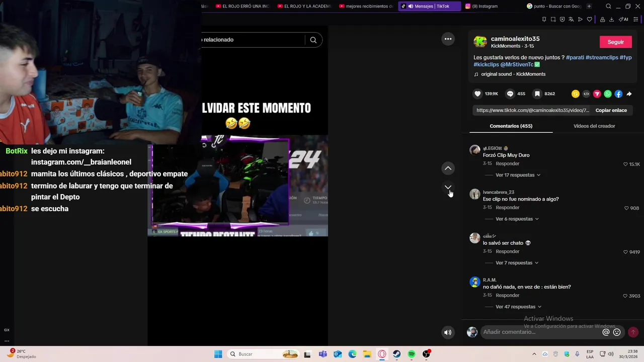
Task: Click the 'Añadir comentario...' input field
Action: tap(541, 332)
